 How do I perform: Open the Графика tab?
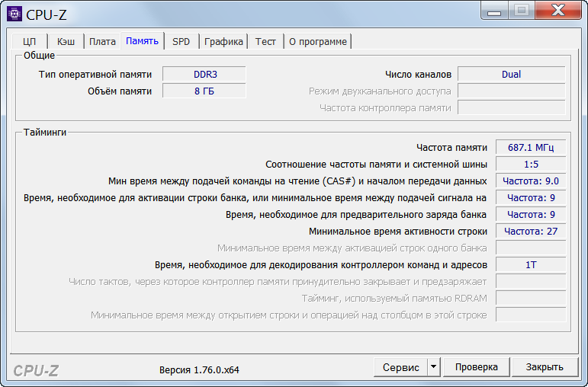click(223, 42)
